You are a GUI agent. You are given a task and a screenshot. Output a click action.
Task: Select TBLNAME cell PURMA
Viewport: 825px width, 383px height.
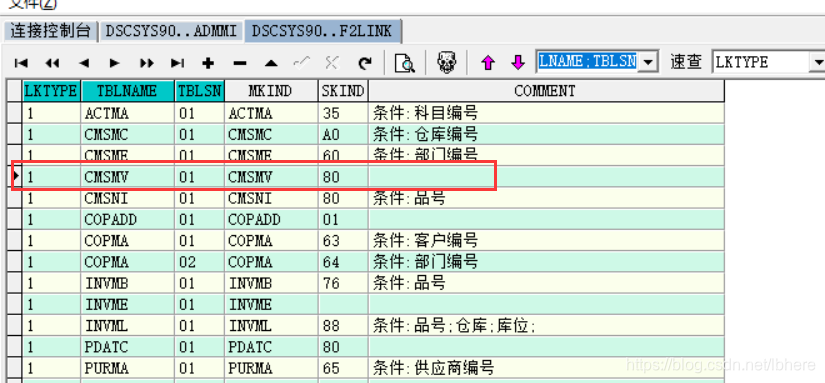pos(127,368)
